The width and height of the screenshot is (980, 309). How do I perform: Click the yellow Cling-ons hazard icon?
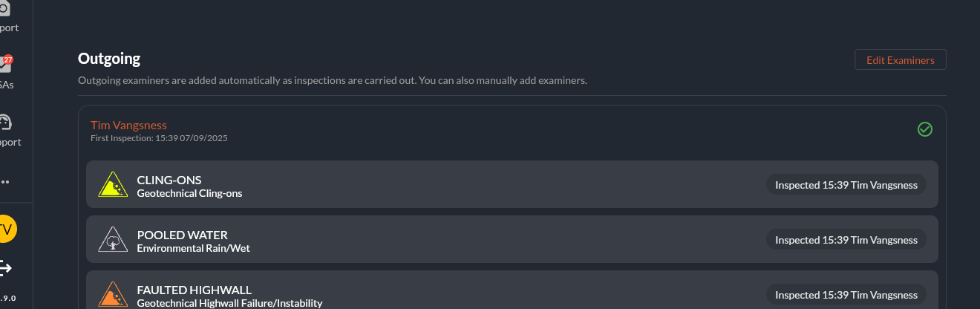point(114,184)
